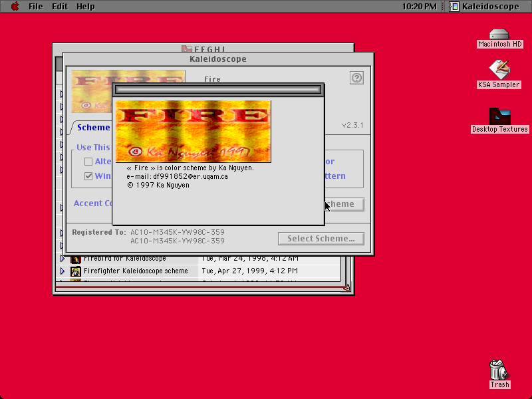Click the info popup's gray title bar
Screen dimensions: 532x399
218,90
